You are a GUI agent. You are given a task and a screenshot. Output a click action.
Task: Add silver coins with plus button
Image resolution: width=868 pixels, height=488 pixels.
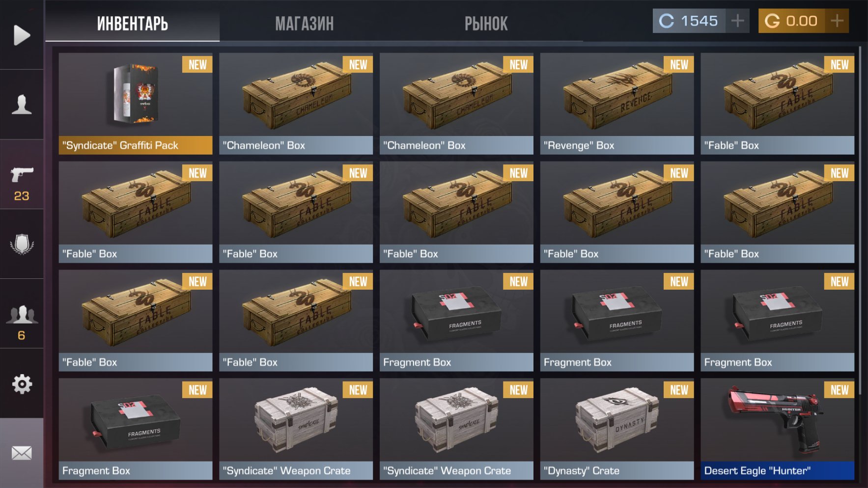737,21
